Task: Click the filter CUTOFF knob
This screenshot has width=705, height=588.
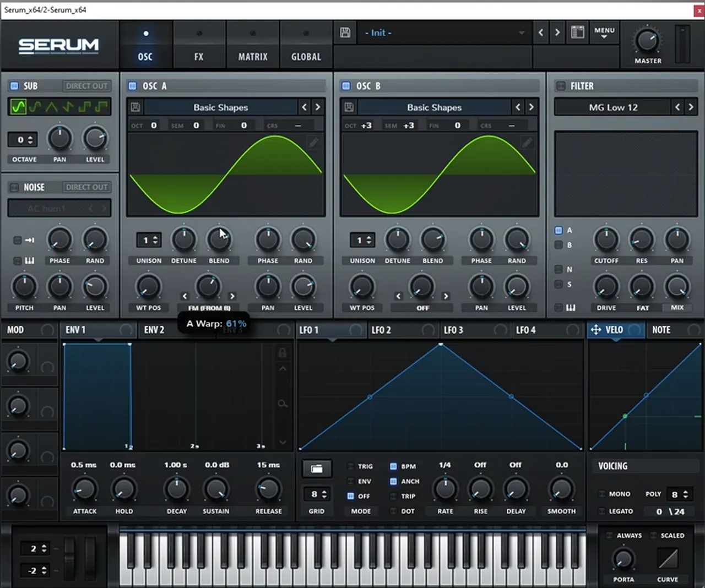Action: 606,239
